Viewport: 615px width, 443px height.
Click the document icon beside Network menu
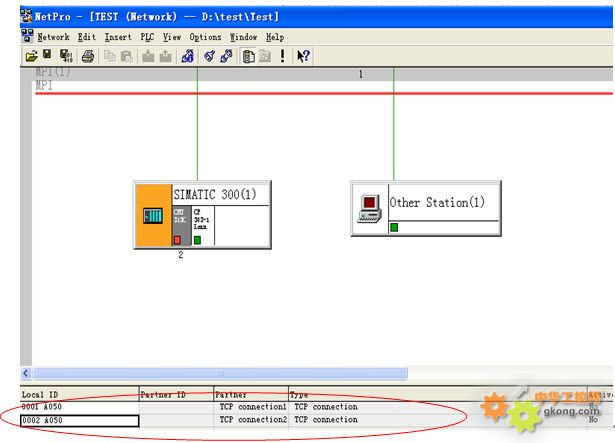click(x=27, y=36)
